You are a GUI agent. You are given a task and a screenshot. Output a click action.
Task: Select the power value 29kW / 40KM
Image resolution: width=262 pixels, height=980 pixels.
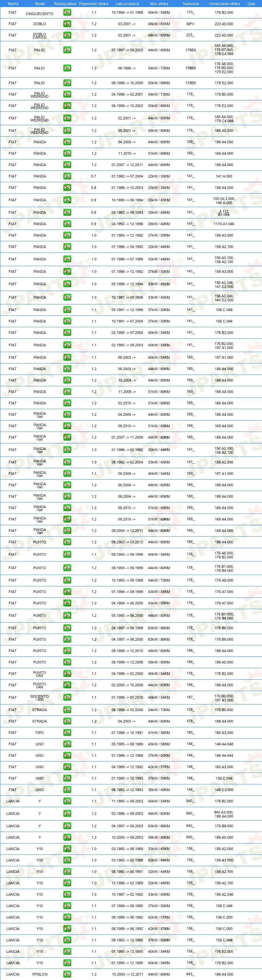159,224
